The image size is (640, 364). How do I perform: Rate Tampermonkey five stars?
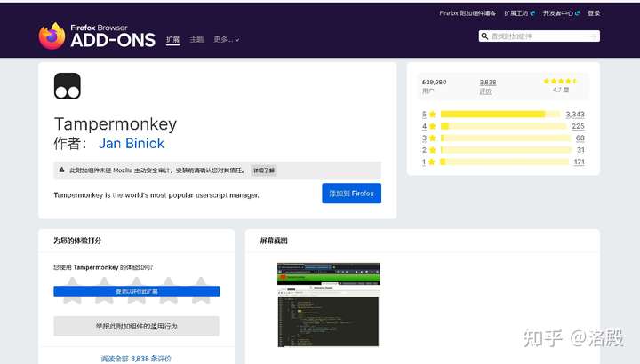point(201,290)
